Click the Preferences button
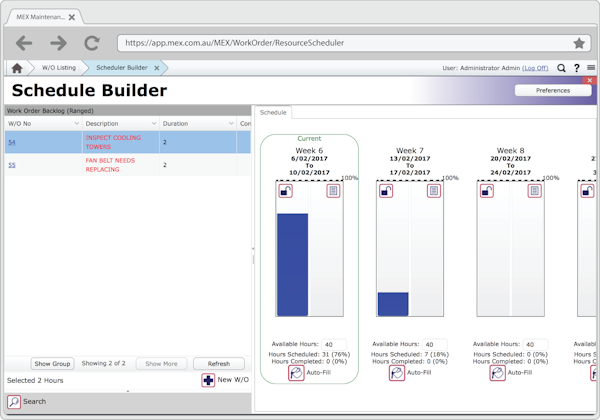Viewport: 600px width, 420px height. tap(553, 90)
